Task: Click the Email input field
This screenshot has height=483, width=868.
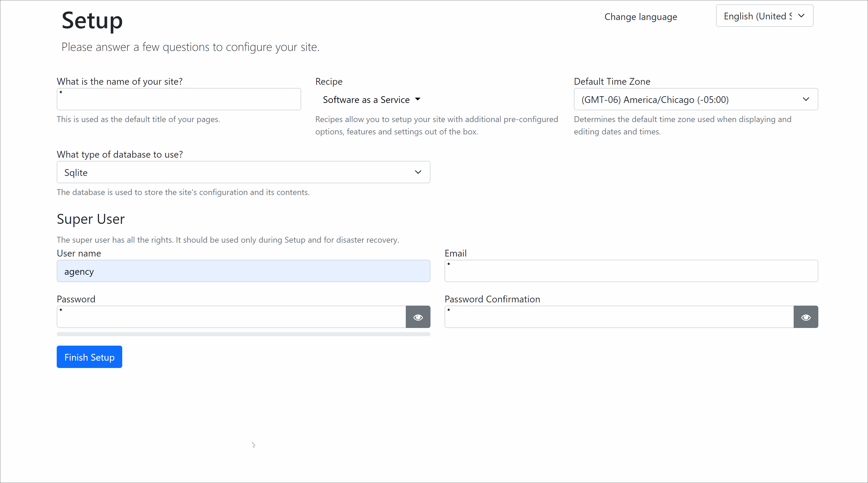Action: [x=631, y=271]
